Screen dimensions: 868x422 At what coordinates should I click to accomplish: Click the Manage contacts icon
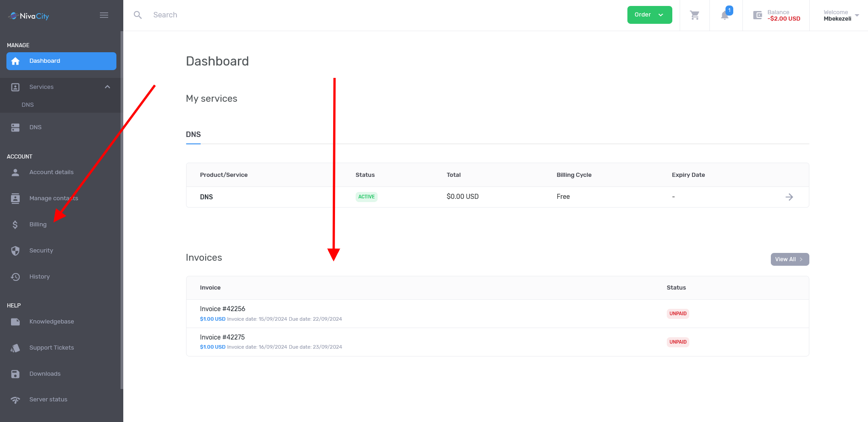pyautogui.click(x=16, y=198)
